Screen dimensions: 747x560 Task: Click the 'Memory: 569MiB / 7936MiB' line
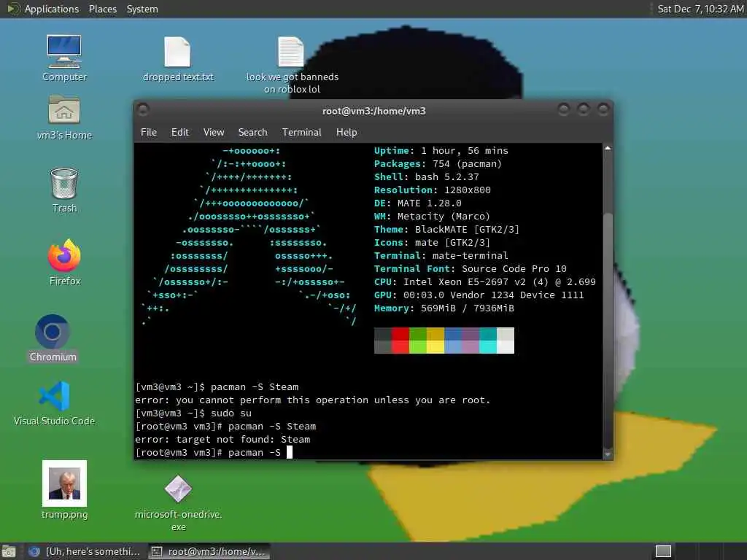pos(444,308)
